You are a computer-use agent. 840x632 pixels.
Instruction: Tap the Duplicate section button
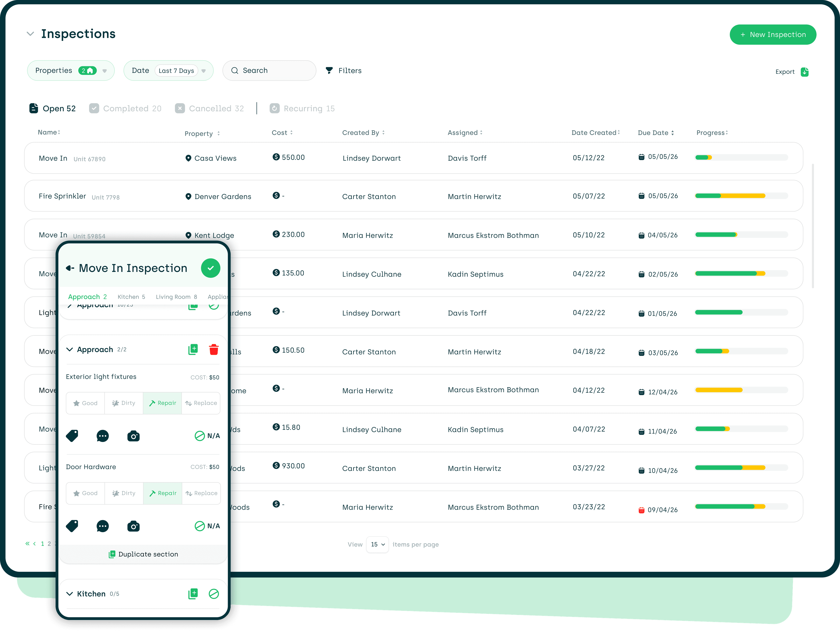(x=143, y=554)
